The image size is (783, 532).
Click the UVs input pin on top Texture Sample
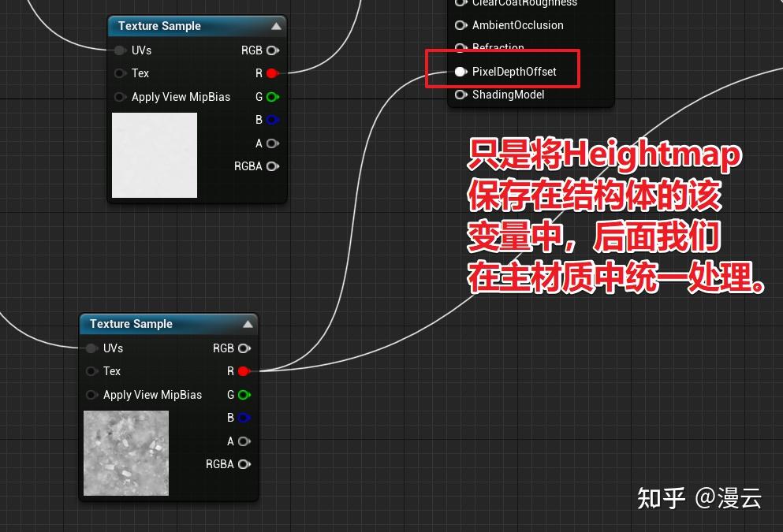(x=121, y=50)
